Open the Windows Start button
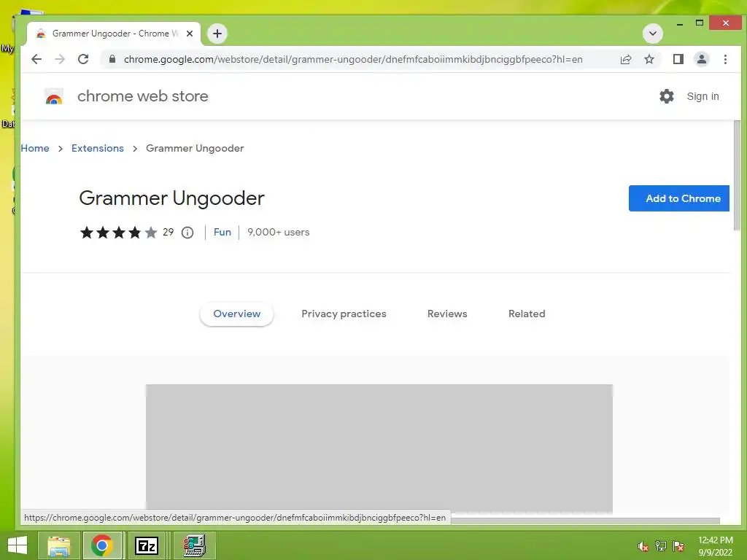Image resolution: width=747 pixels, height=560 pixels. coord(18,545)
